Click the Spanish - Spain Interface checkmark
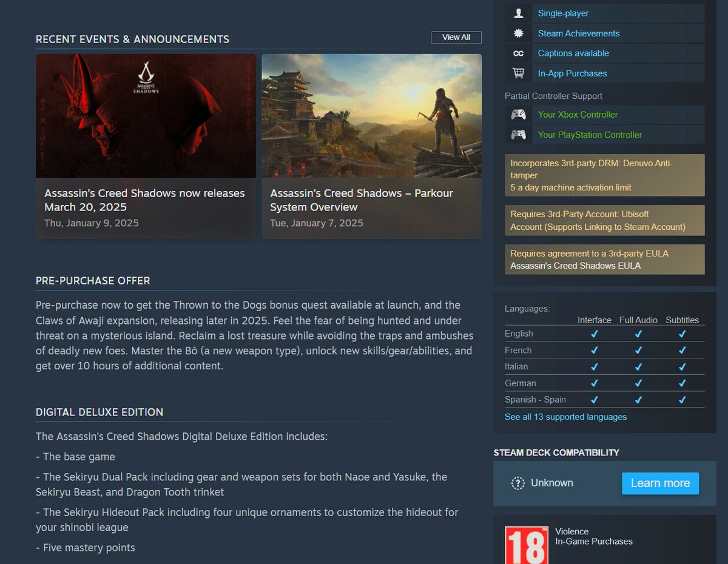The width and height of the screenshot is (728, 564). (x=595, y=400)
